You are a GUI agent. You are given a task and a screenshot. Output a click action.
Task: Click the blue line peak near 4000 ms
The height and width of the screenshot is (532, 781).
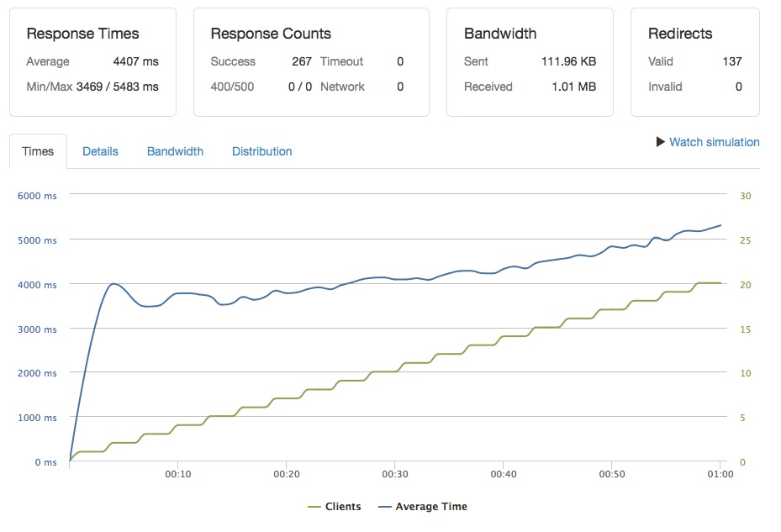click(114, 284)
